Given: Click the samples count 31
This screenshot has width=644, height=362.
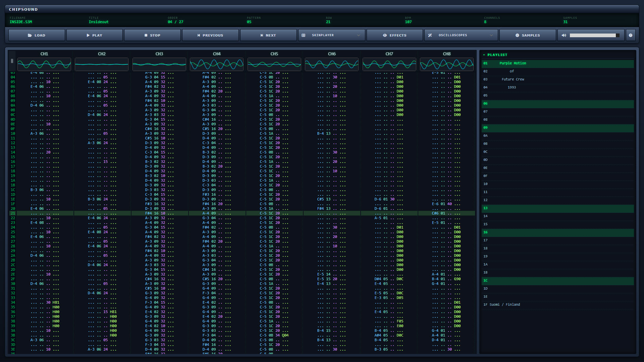Looking at the screenshot, I should tap(566, 22).
